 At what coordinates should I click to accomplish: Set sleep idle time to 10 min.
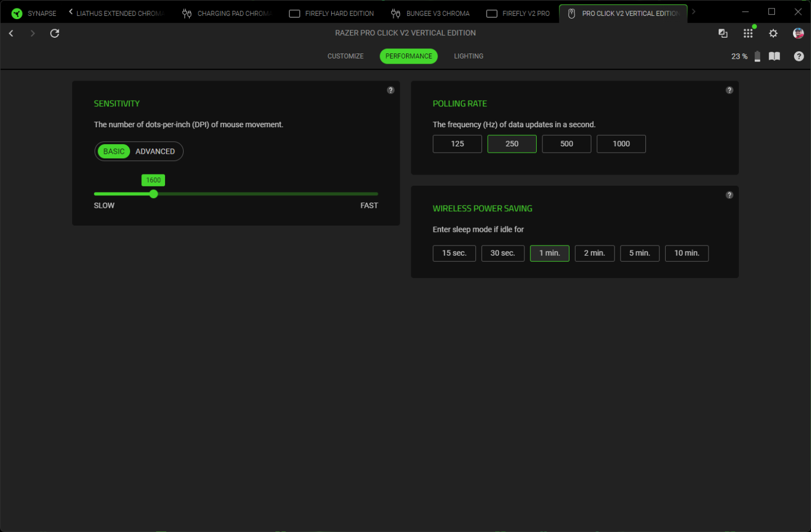click(x=687, y=253)
